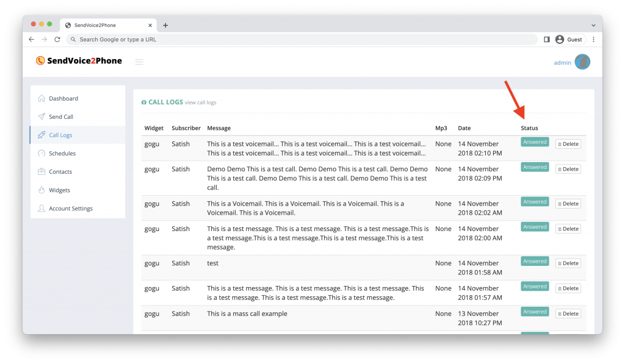Select the Call Logs sidebar item

point(78,135)
